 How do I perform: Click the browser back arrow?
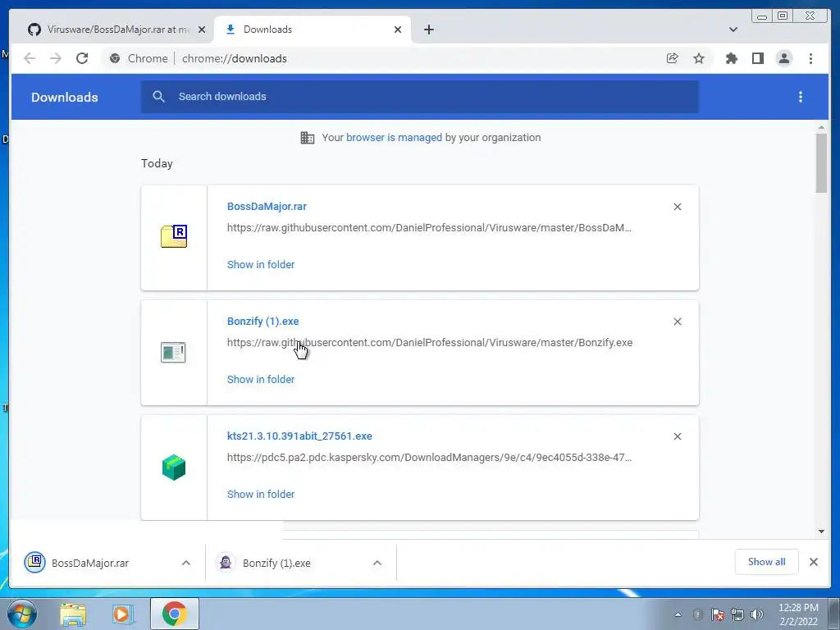click(30, 58)
